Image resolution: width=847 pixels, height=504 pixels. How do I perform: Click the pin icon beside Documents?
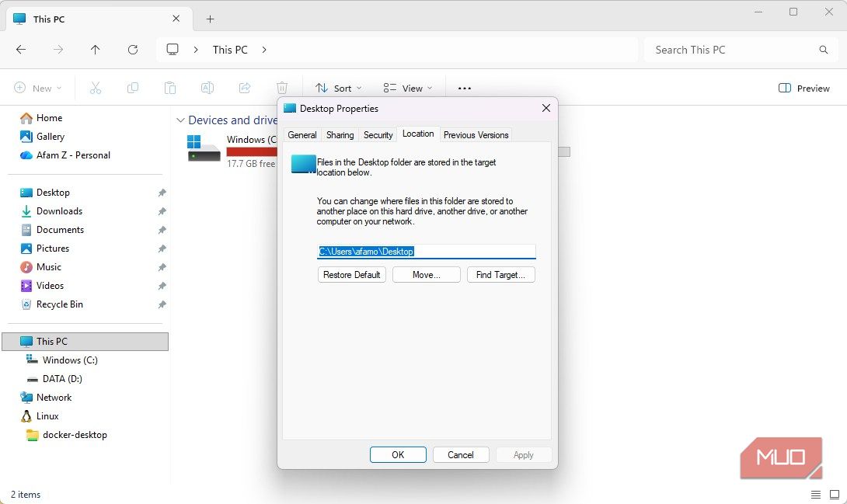point(162,230)
